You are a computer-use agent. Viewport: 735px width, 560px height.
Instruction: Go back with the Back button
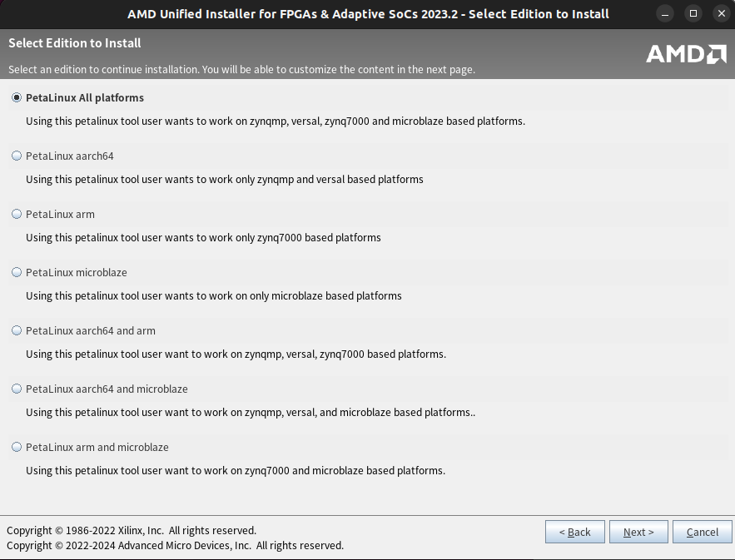pos(574,532)
